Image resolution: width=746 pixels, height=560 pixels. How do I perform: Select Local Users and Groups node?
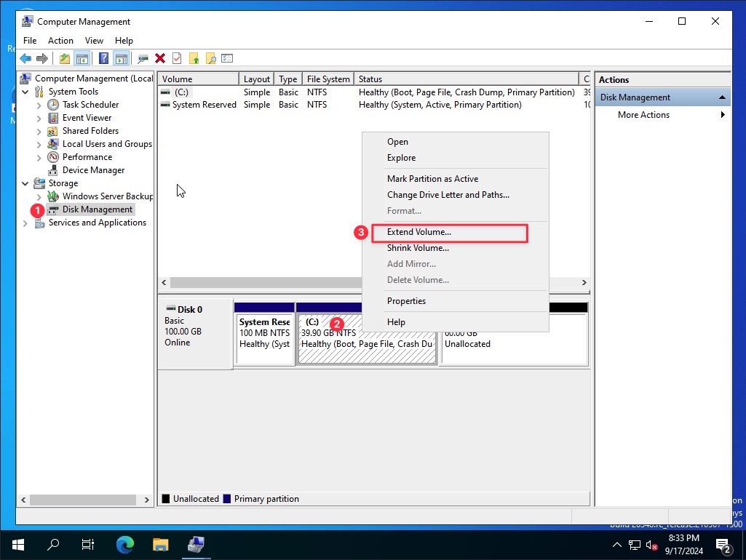[107, 143]
